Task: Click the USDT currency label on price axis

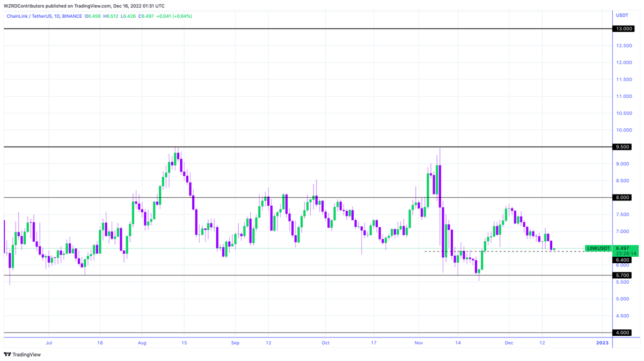Action: pos(622,16)
